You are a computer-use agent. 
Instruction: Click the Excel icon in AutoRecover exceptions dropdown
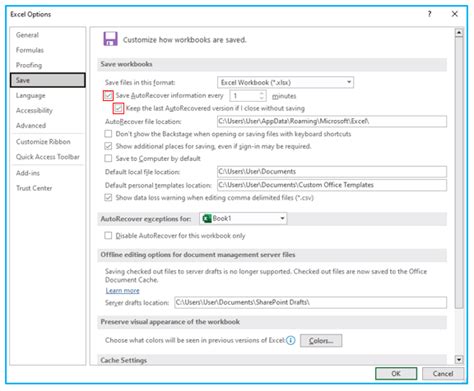[x=207, y=218]
